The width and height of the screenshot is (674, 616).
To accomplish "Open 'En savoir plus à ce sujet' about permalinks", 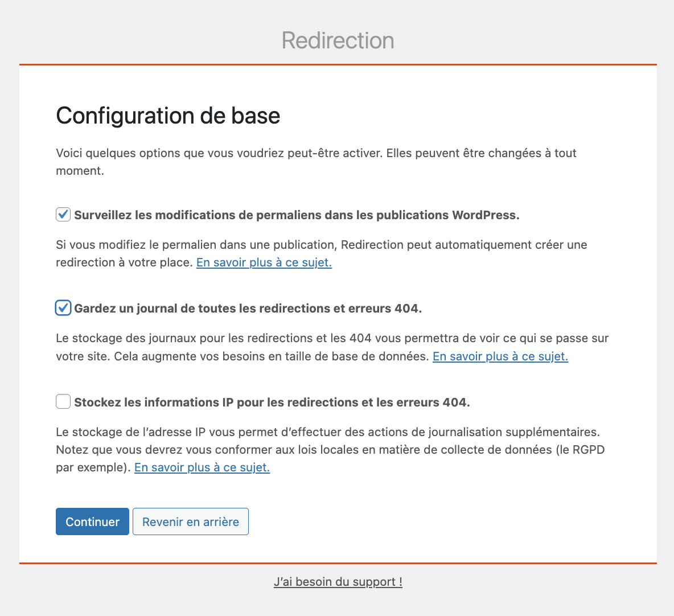I will (x=264, y=262).
